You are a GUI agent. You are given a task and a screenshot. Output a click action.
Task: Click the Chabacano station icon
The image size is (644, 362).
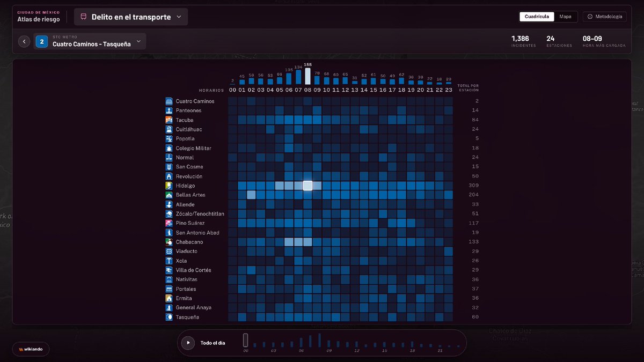[169, 242]
